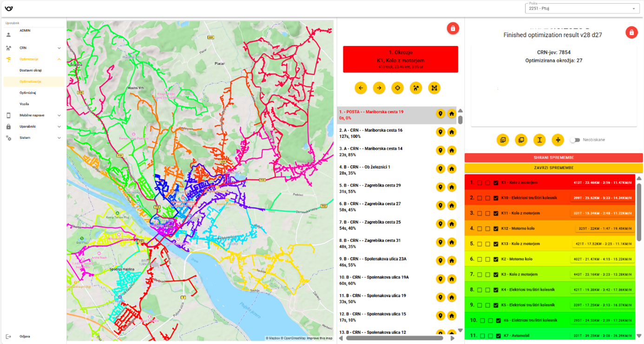Image resolution: width=644 pixels, height=344 pixels.
Task: Uncheck the checked box for K1 row
Action: coord(496,183)
